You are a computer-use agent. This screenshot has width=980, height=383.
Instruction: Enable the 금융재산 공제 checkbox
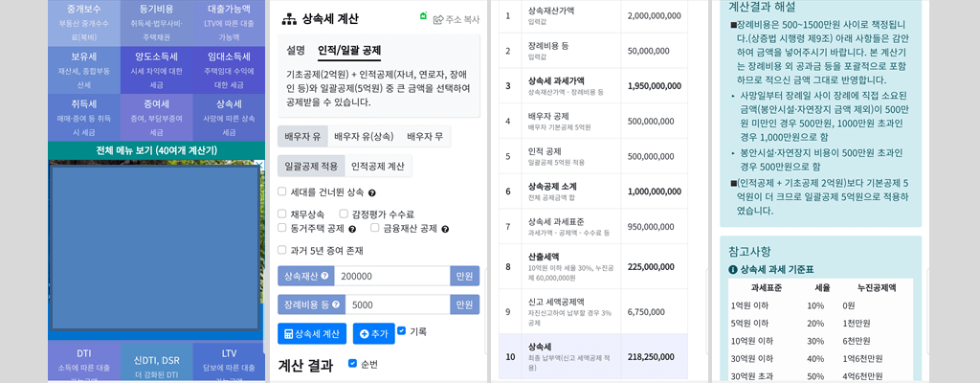(375, 228)
